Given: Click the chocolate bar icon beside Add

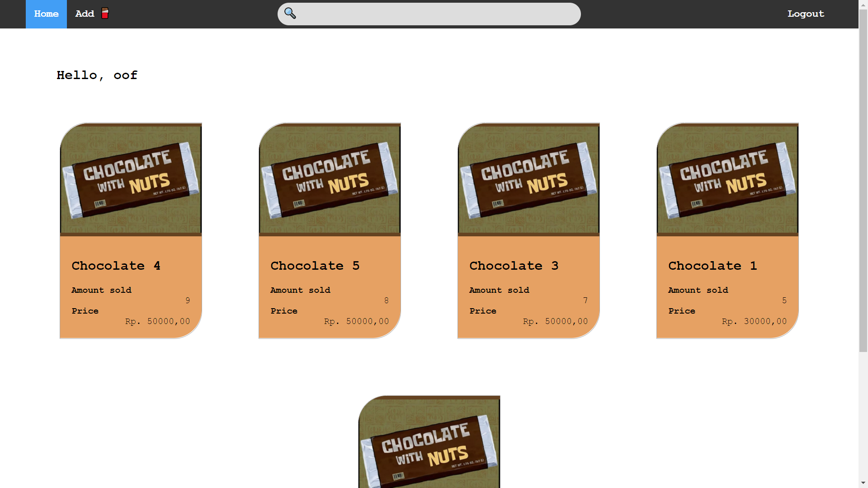Looking at the screenshot, I should coord(105,13).
